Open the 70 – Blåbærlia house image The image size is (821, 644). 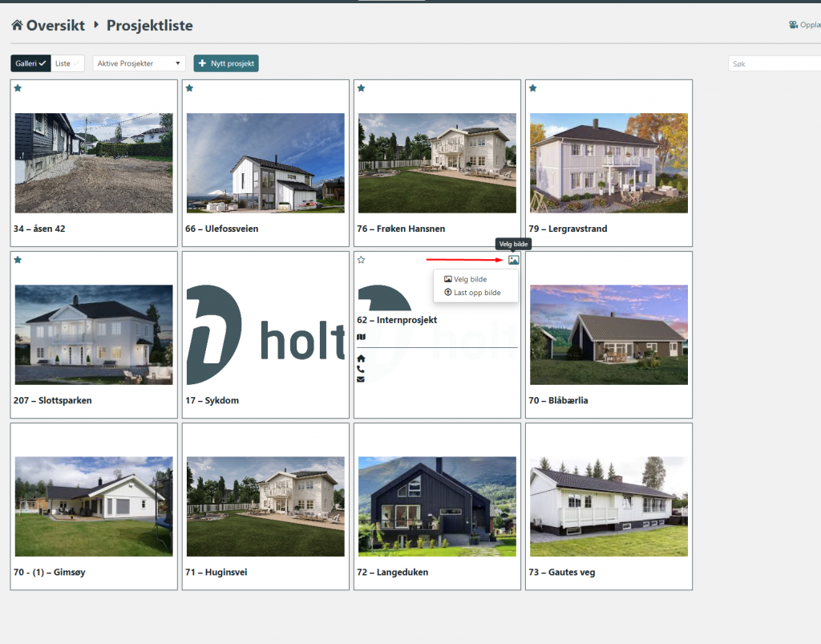tap(609, 334)
